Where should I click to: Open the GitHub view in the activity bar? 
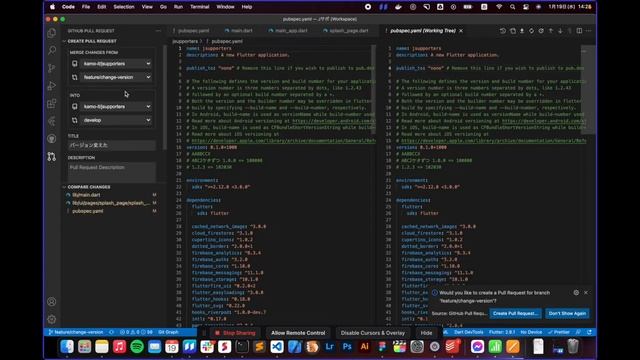(x=52, y=139)
